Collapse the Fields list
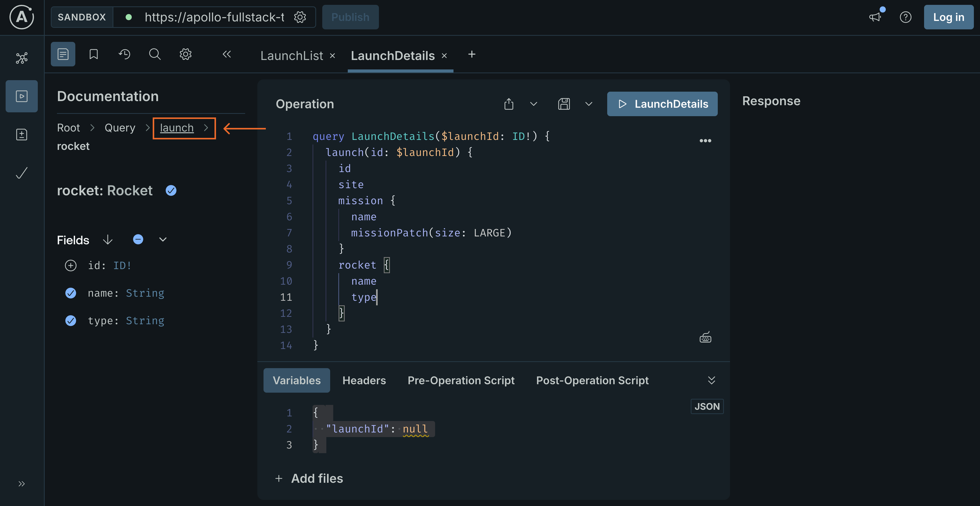Screen dimensions: 980x506 pyautogui.click(x=163, y=240)
